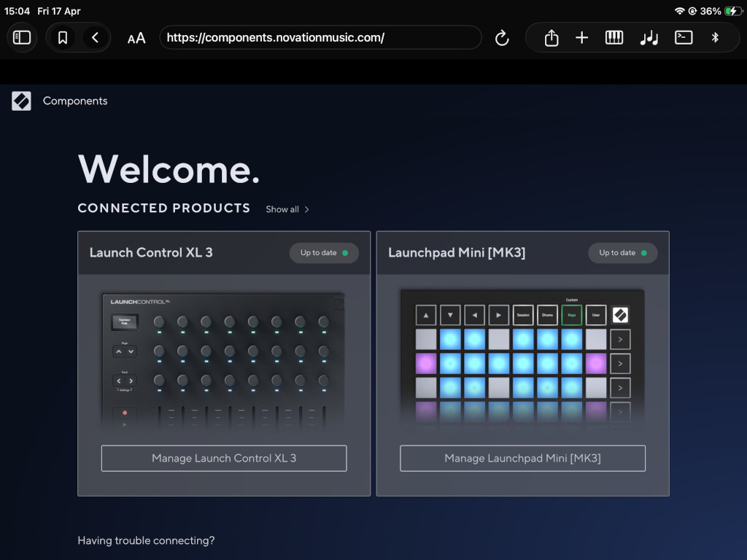Go back with the left chevron button

tap(95, 38)
